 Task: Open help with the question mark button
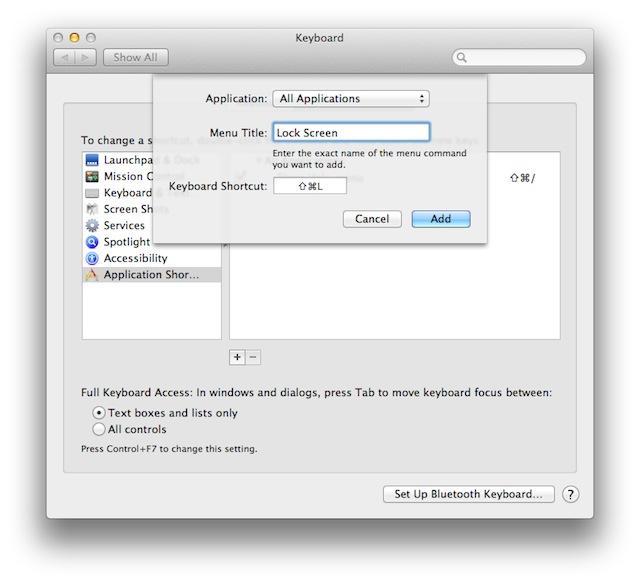pos(571,494)
